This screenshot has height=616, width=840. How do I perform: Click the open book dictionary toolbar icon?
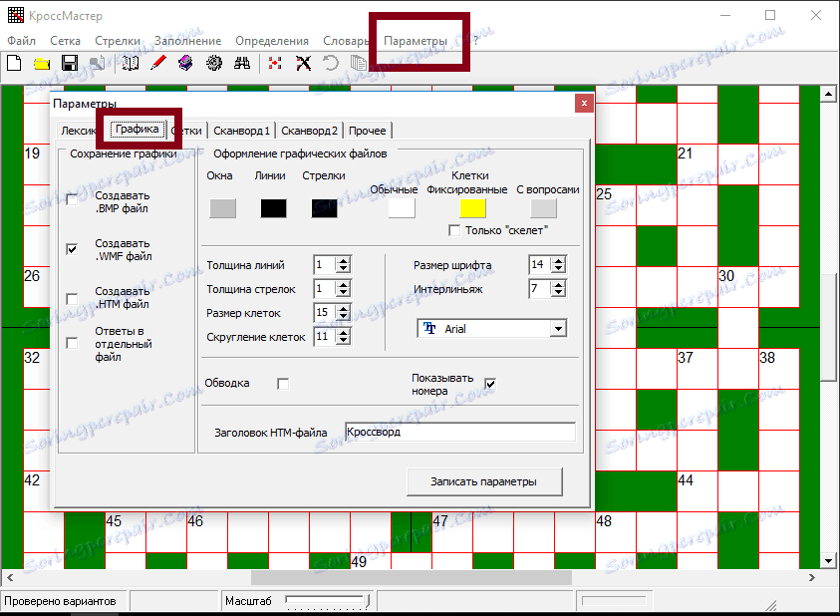point(131,63)
